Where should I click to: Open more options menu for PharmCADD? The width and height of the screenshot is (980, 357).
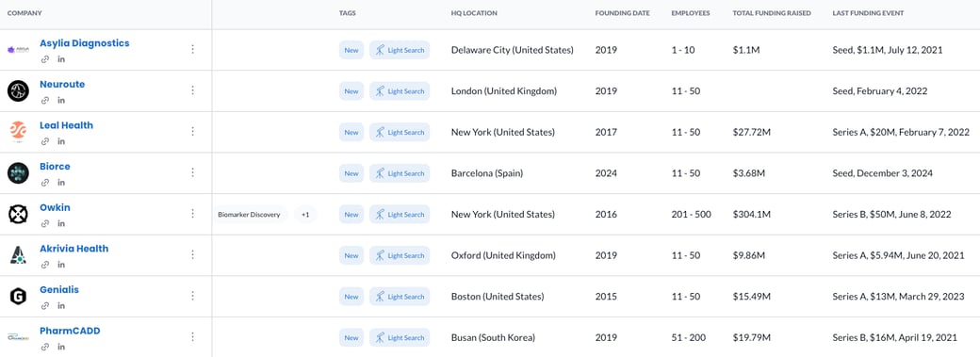(192, 337)
